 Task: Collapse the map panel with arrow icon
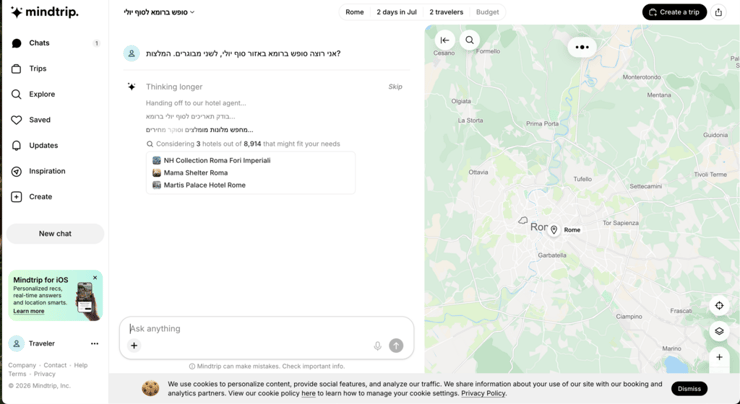[445, 40]
